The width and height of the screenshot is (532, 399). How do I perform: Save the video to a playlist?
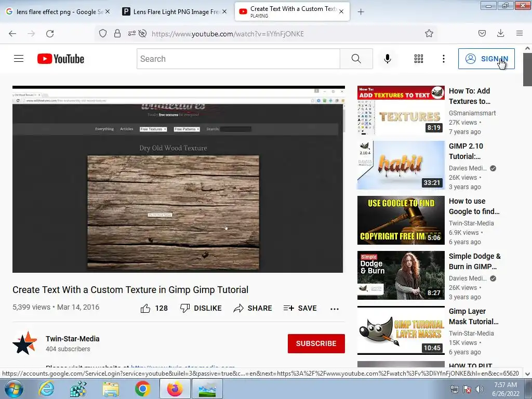point(300,308)
